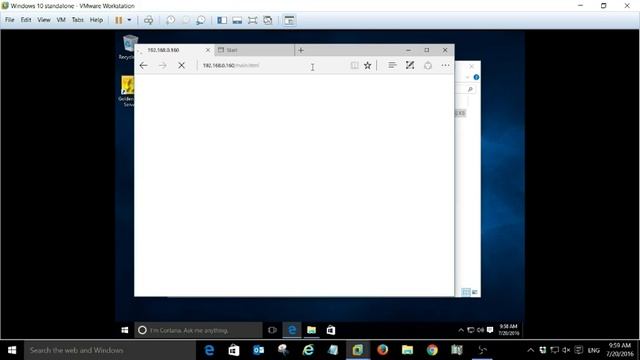Screen dimensions: 640x360
Task: Open the VMware File menu
Action: [9, 20]
